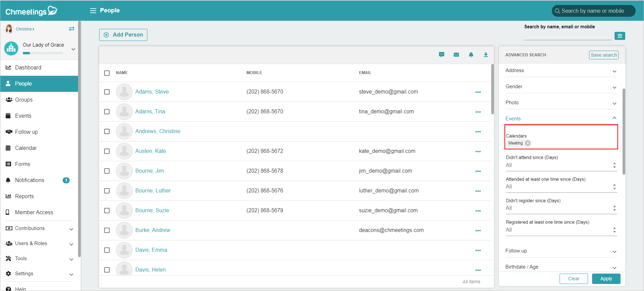This screenshot has height=291, width=644.
Task: Open more options for Bourne, Jim
Action: pos(478,171)
